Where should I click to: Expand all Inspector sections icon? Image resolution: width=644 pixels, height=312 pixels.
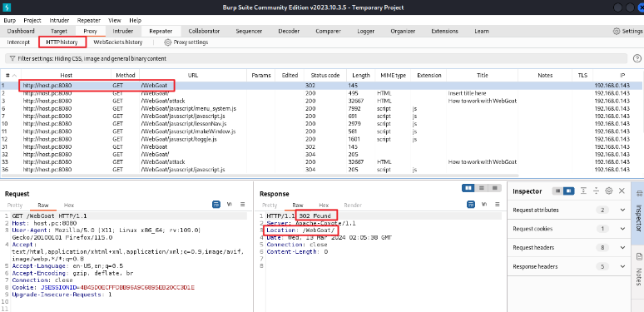[x=583, y=191]
